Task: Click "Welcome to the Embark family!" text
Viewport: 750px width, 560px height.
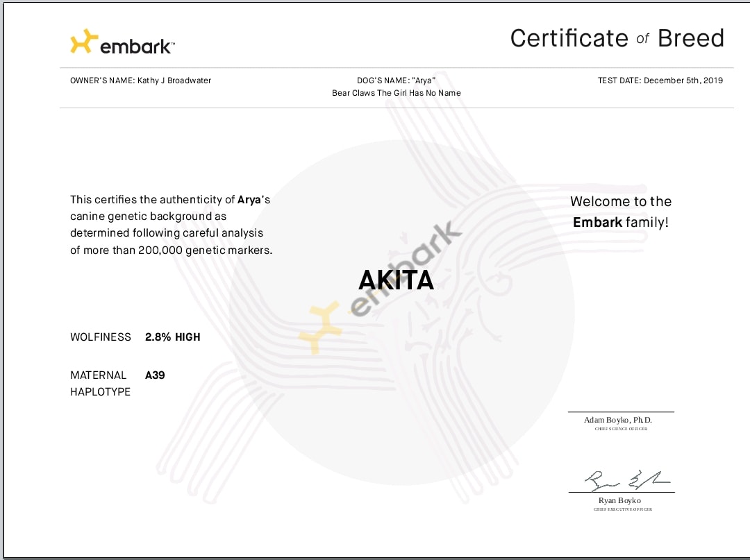Action: [621, 212]
